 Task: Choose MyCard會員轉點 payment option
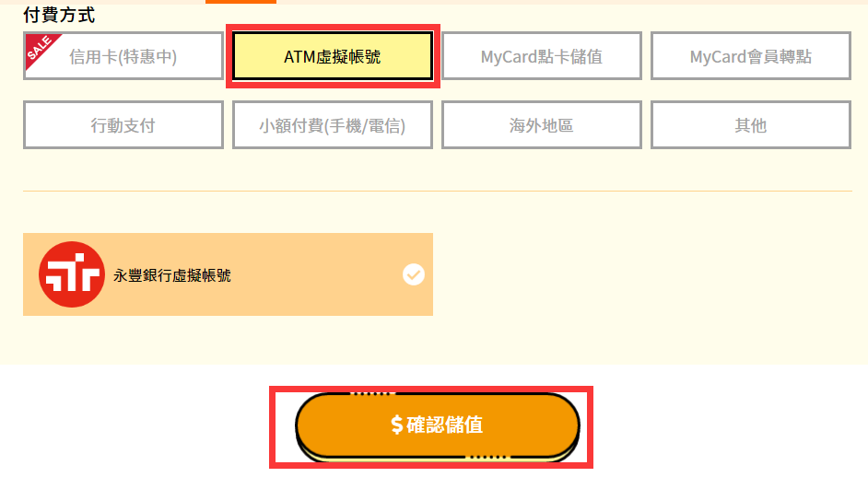coord(751,56)
